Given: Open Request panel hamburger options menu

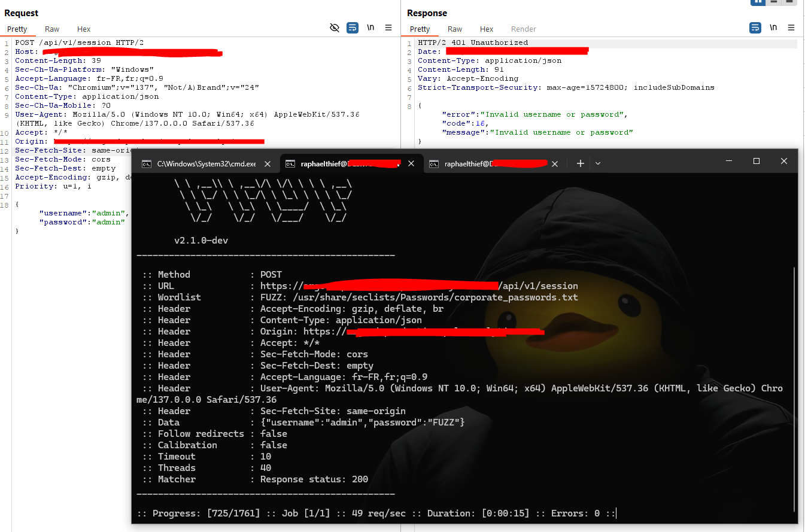Looking at the screenshot, I should pos(388,28).
